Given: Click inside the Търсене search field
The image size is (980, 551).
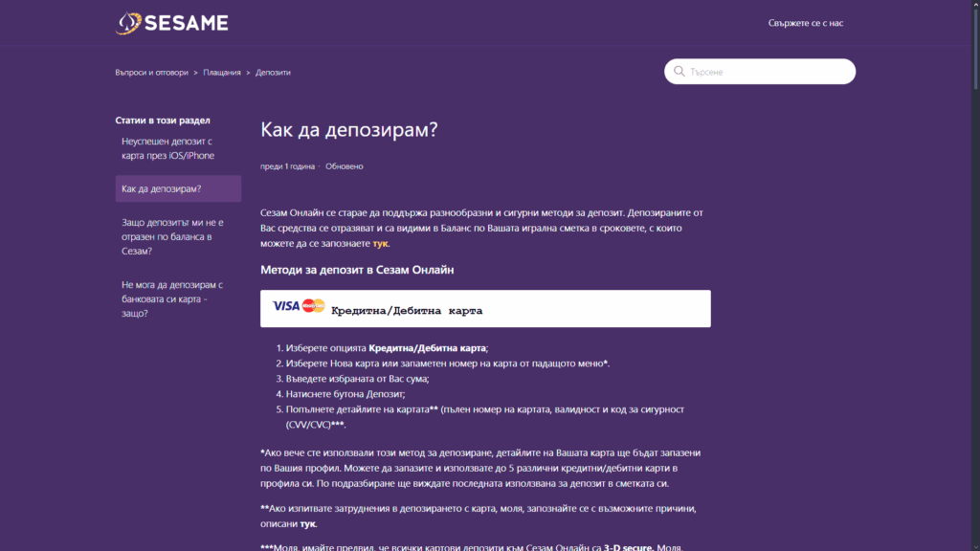Looking at the screenshot, I should click(x=756, y=71).
